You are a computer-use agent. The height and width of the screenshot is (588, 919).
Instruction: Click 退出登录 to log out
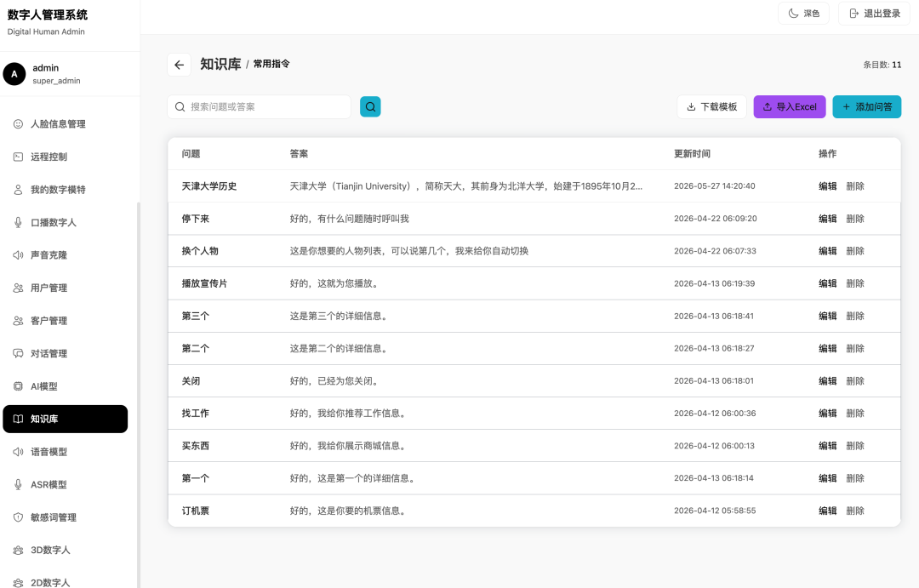[x=875, y=14]
